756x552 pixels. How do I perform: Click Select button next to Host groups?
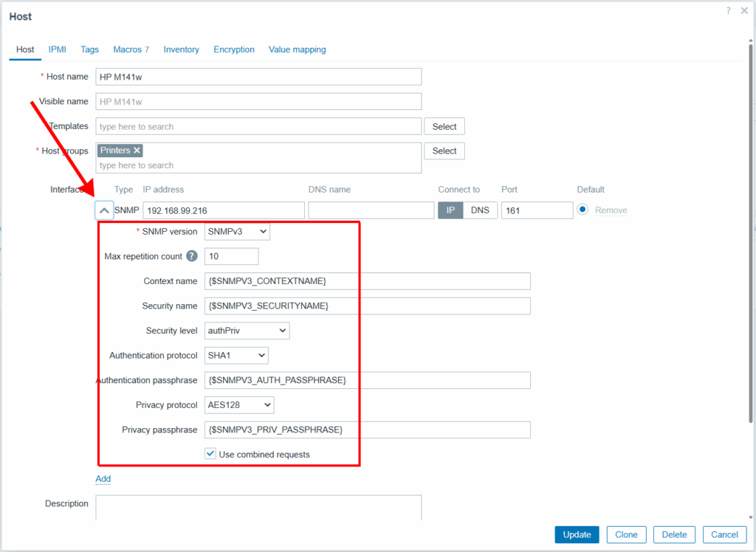click(x=444, y=151)
